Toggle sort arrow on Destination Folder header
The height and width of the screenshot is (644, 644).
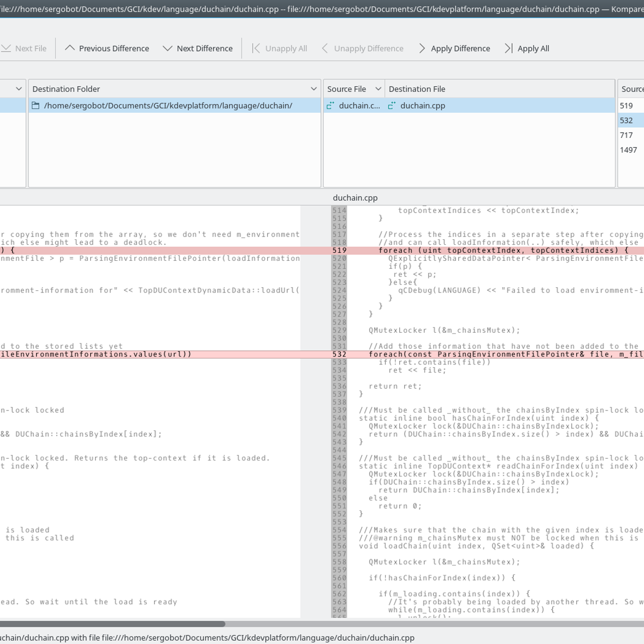pos(314,89)
